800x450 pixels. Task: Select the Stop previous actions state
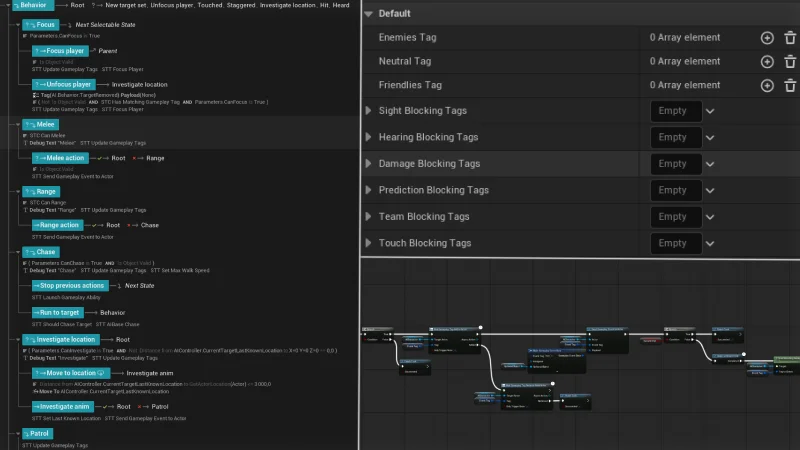72,285
